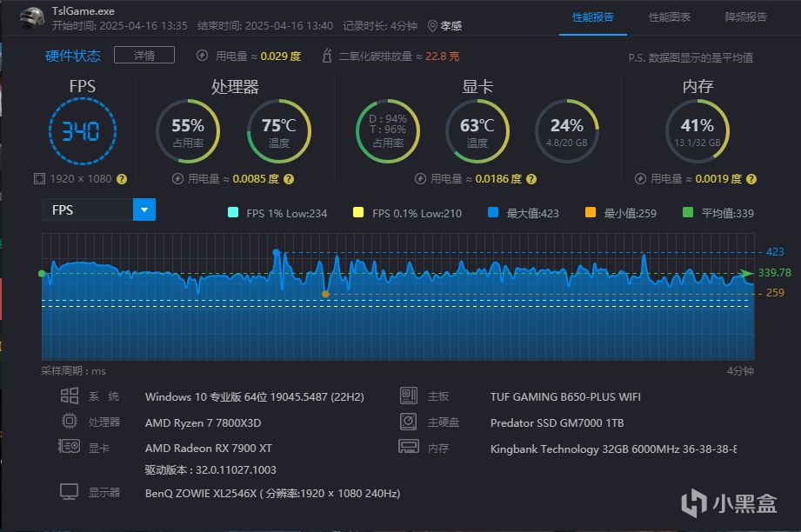801x532 pixels.
Task: Click the orange 最小值 legend swatch
Action: pyautogui.click(x=590, y=212)
